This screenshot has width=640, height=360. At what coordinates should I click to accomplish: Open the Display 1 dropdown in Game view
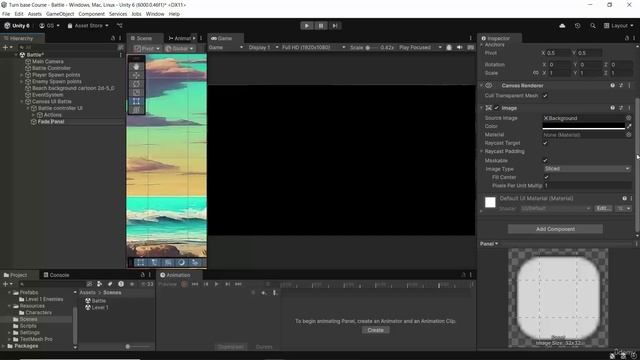pos(263,47)
